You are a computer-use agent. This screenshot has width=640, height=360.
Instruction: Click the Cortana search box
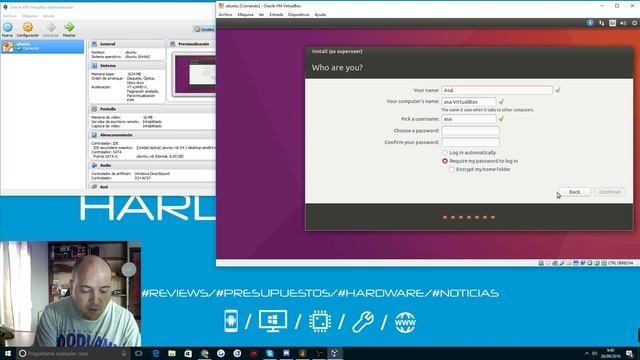[73, 353]
